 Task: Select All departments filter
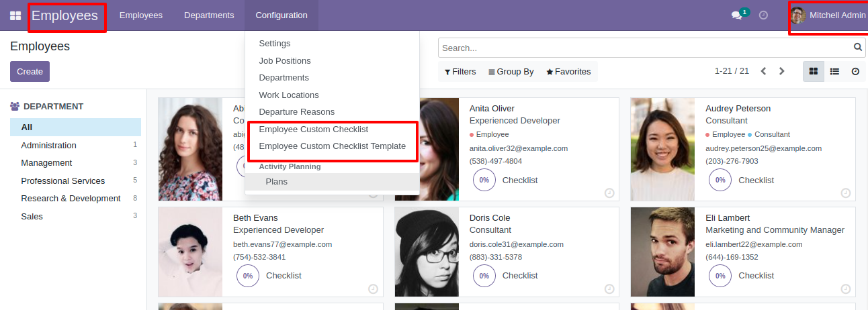[x=75, y=127]
